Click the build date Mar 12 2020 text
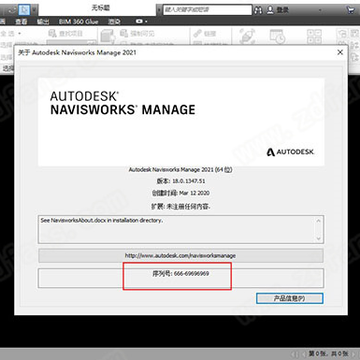The height and width of the screenshot is (360, 360). (180, 193)
